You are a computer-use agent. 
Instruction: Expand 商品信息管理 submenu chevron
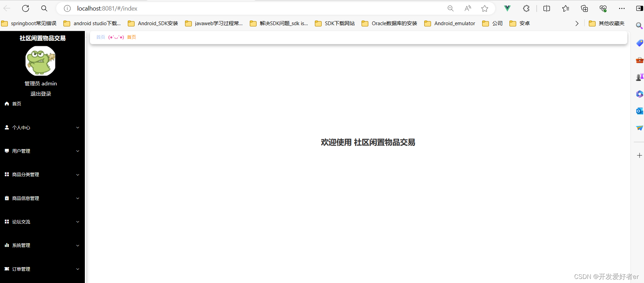click(78, 198)
